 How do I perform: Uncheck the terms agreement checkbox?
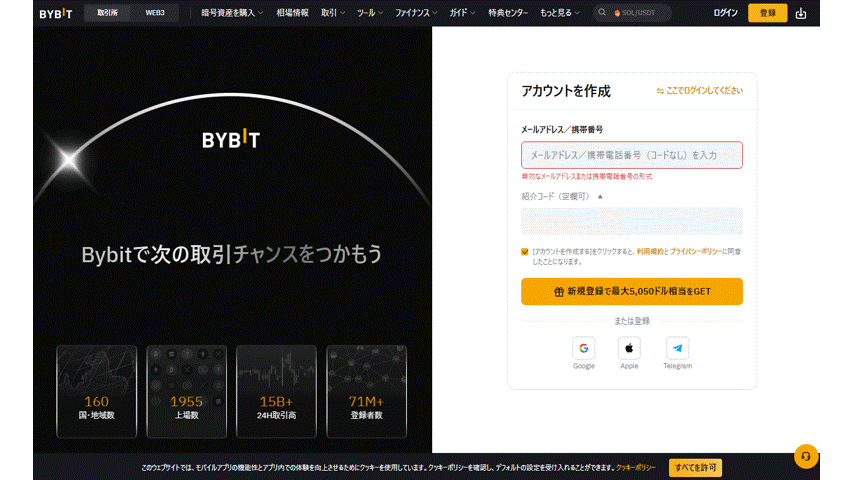pos(524,251)
